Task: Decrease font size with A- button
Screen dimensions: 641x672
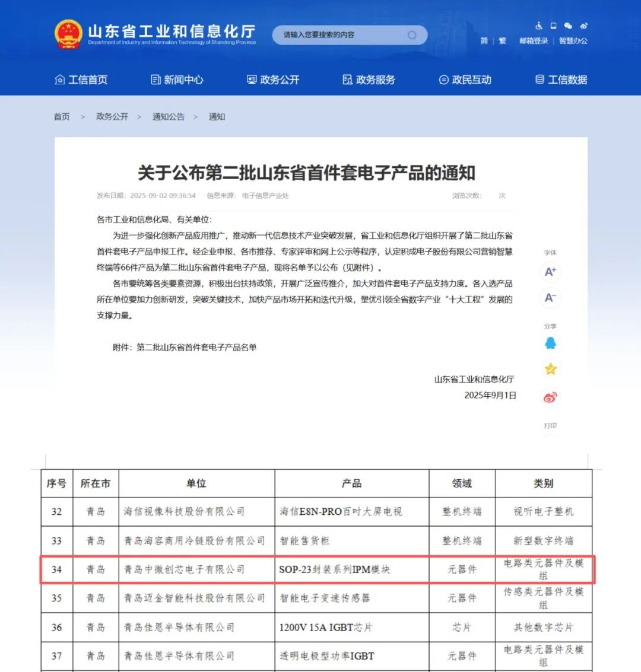Action: click(x=550, y=298)
